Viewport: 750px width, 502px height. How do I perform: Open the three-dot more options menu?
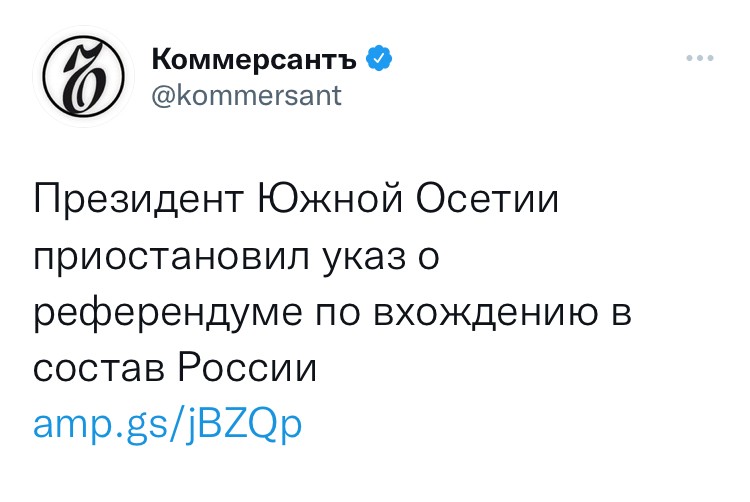pyautogui.click(x=699, y=60)
